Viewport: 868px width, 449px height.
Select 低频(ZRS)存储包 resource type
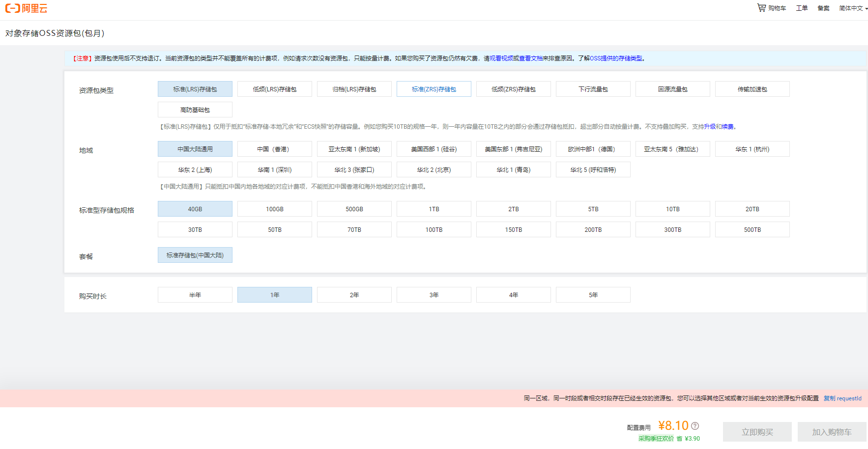[514, 89]
